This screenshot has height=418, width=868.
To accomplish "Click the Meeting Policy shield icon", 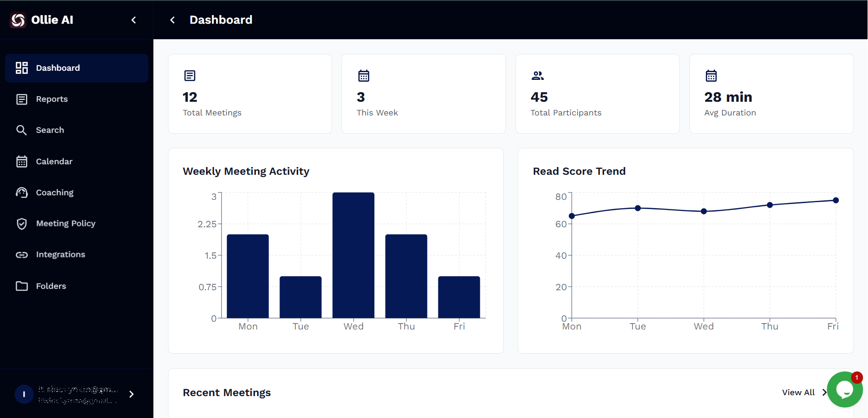I will point(21,224).
